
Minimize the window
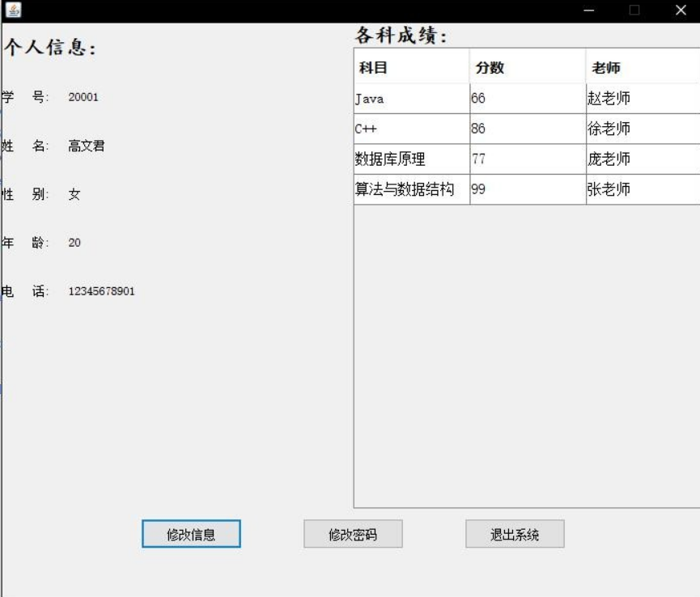pyautogui.click(x=589, y=10)
